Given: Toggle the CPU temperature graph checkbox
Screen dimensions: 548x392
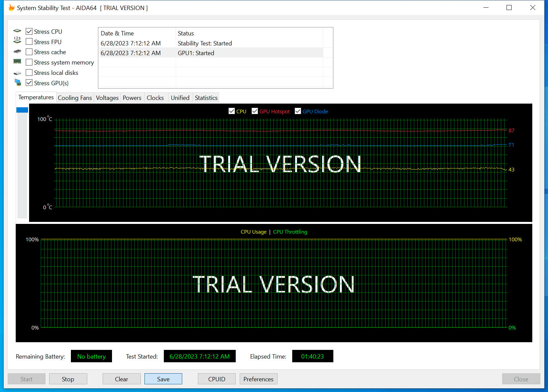Looking at the screenshot, I should pos(232,111).
